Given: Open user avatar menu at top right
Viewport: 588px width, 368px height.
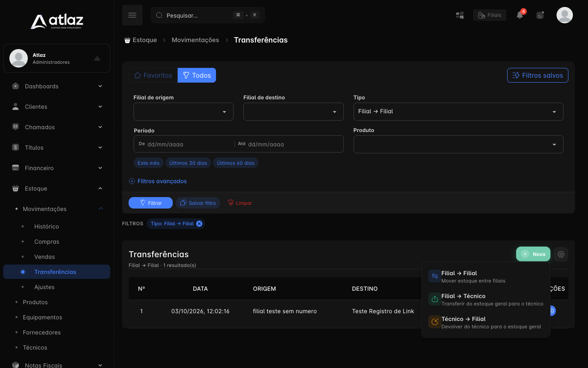Looking at the screenshot, I should [565, 15].
